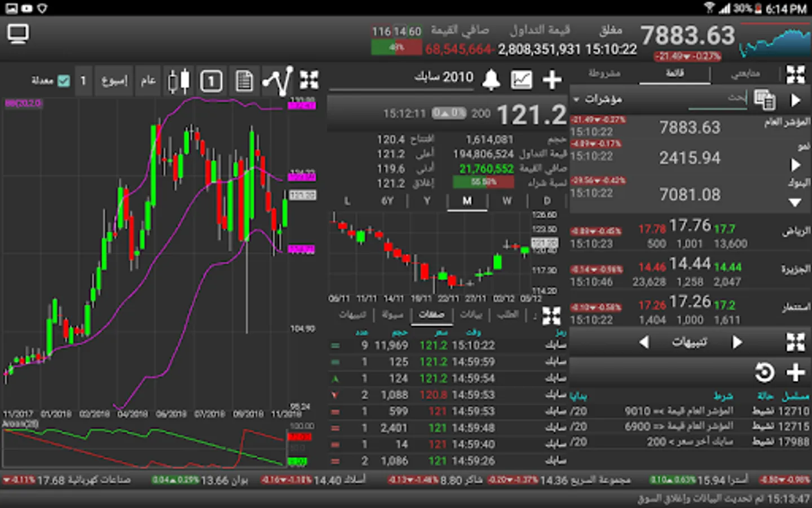Open the index sparkline chart thumbnail
Viewport: 812px width, 508px height.
click(x=774, y=42)
